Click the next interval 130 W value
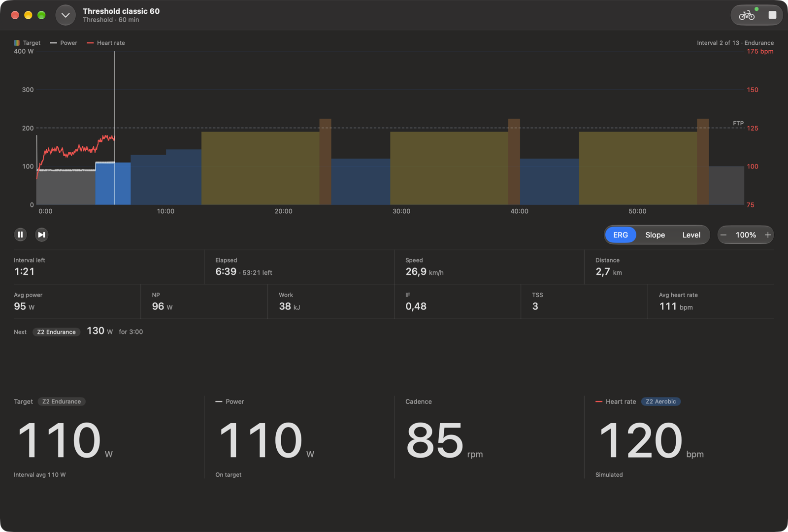This screenshot has height=532, width=788. [100, 331]
